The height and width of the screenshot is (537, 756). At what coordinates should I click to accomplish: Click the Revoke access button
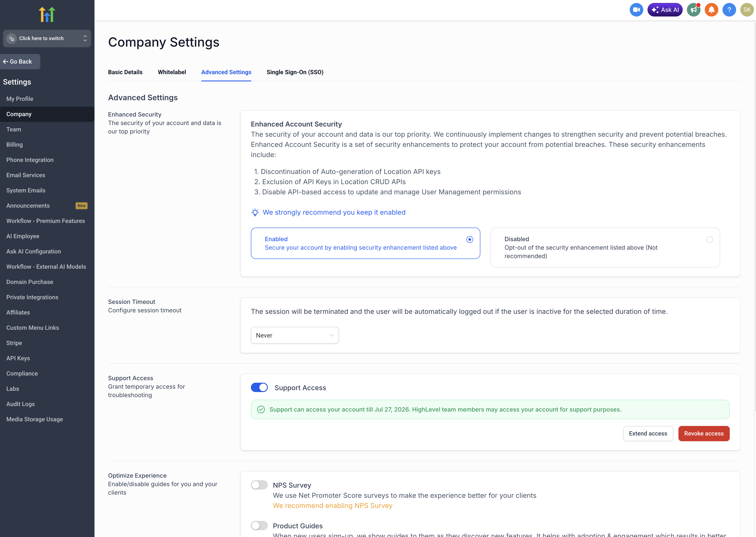(x=703, y=434)
